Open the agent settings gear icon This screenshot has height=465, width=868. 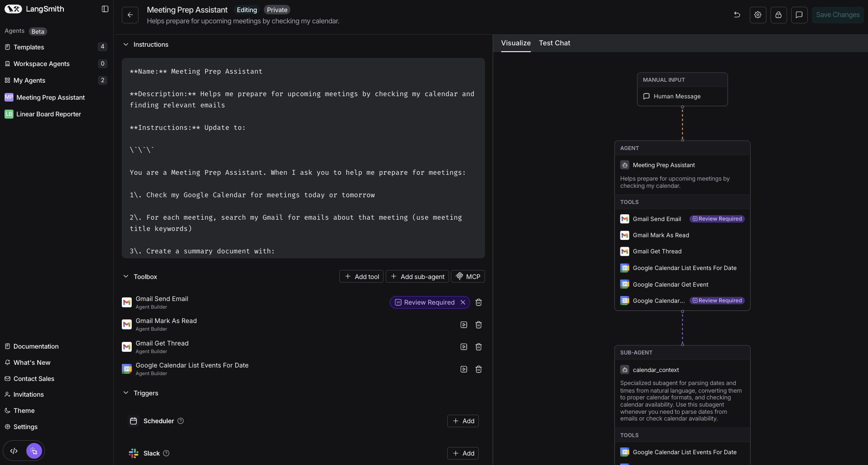(x=757, y=15)
